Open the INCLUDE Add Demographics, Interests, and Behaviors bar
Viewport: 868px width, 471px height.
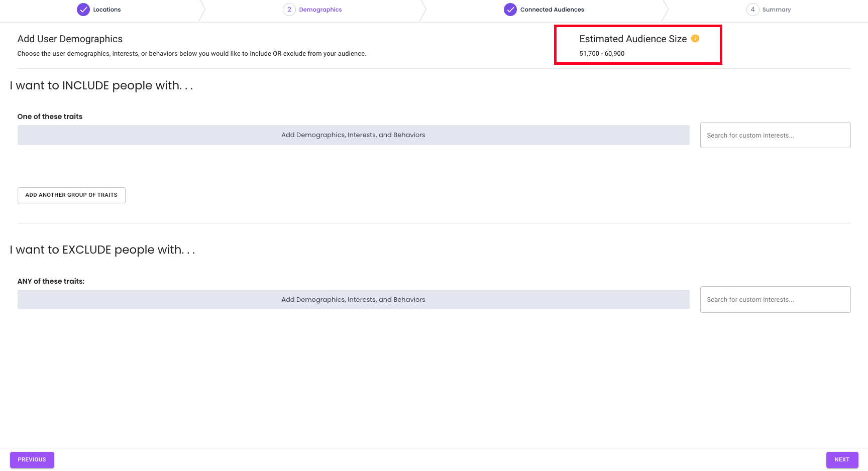coord(353,135)
